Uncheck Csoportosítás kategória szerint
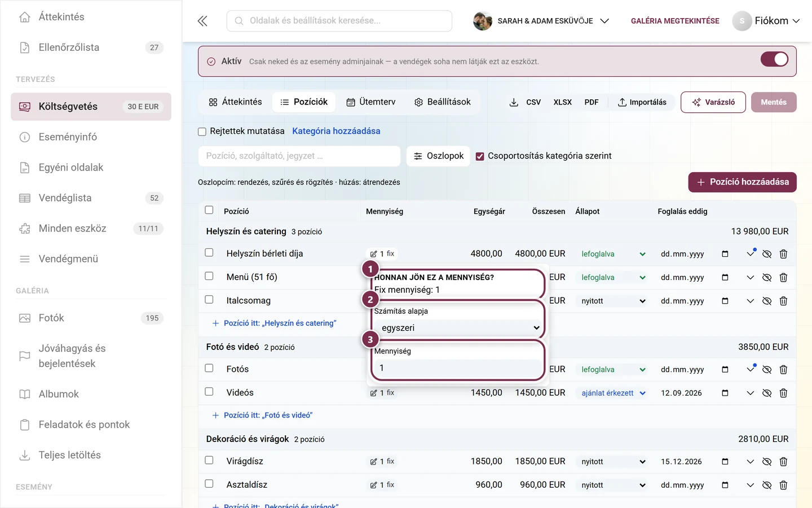This screenshot has width=812, height=508. pyautogui.click(x=480, y=156)
